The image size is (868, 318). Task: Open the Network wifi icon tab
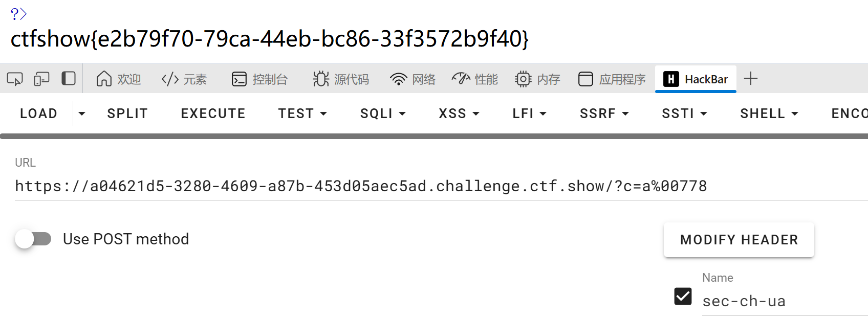(x=413, y=79)
